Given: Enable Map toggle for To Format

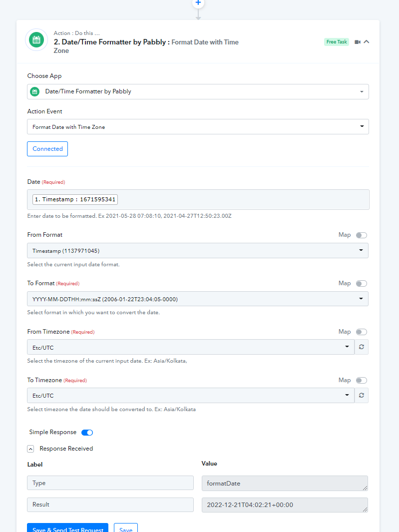Looking at the screenshot, I should 362,284.
